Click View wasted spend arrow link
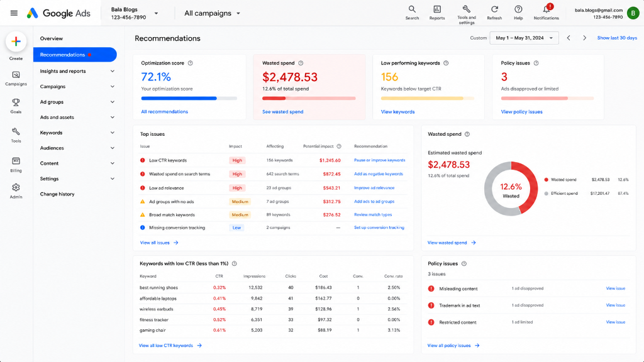This screenshot has height=362, width=644. (x=452, y=243)
